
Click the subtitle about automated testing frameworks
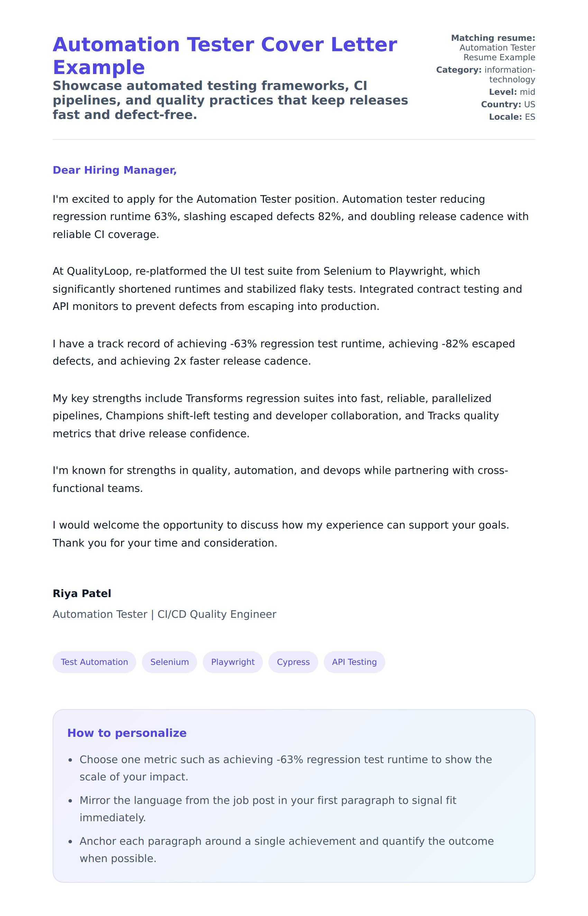pos(230,100)
